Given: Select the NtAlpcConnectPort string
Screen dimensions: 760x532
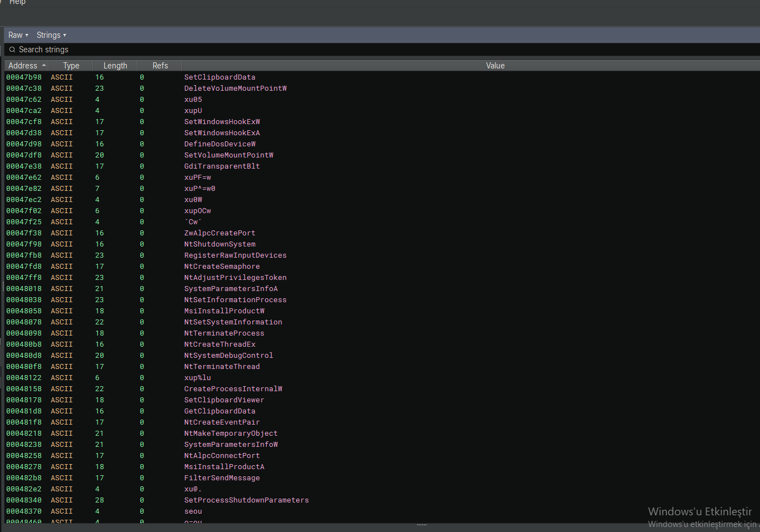Looking at the screenshot, I should click(x=222, y=456).
